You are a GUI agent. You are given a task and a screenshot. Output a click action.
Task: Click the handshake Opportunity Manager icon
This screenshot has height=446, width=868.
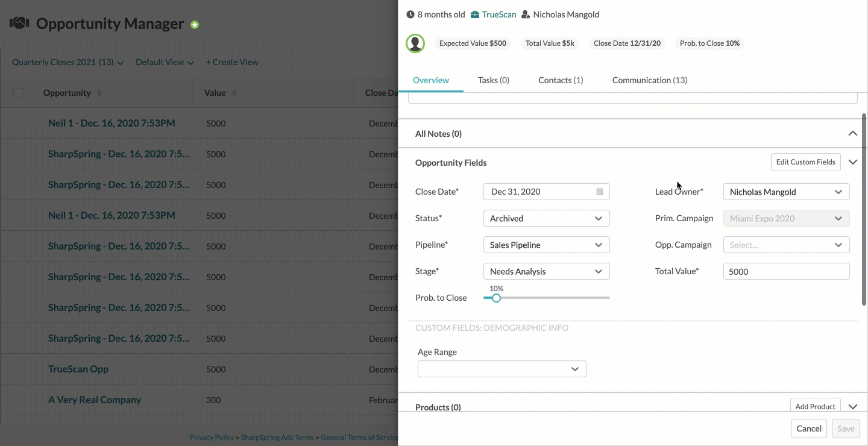[19, 24]
